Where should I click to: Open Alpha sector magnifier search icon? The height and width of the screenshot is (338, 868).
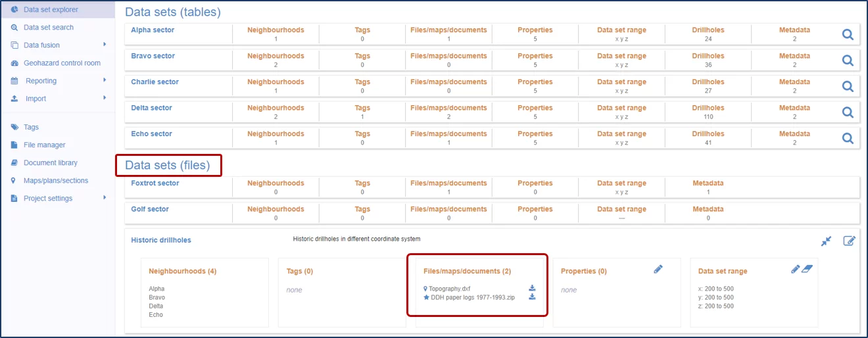click(848, 34)
